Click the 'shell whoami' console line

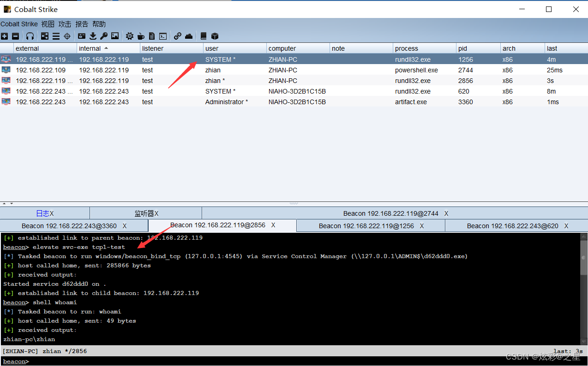[40, 302]
